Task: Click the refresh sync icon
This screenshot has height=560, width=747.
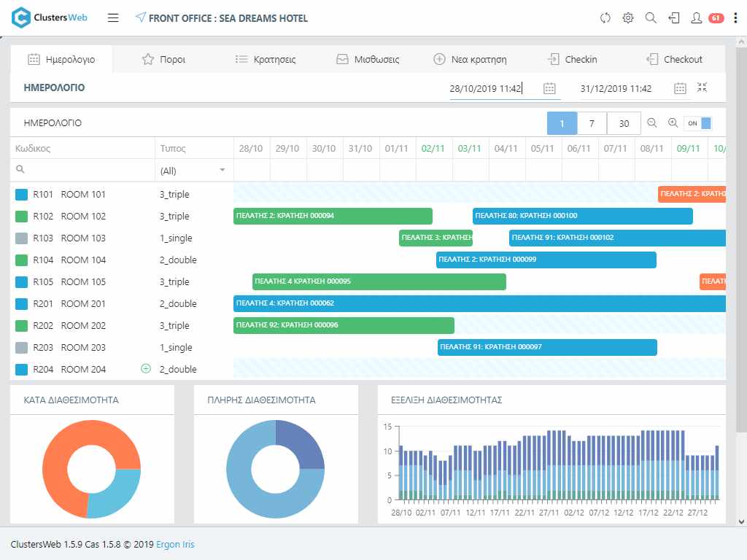Action: point(605,18)
